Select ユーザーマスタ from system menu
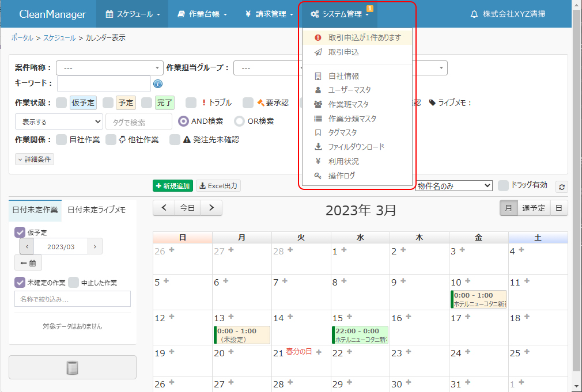The width and height of the screenshot is (582, 392). coord(349,90)
